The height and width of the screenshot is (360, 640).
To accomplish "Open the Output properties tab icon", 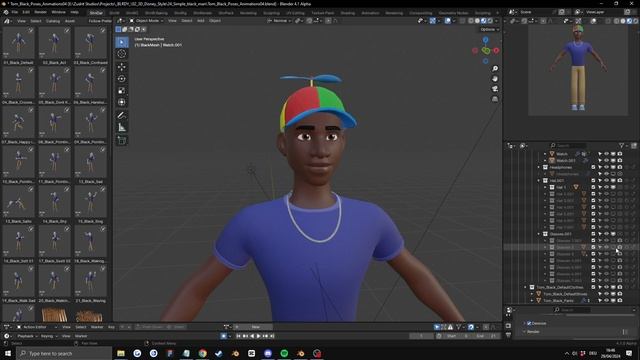I will (508, 334).
